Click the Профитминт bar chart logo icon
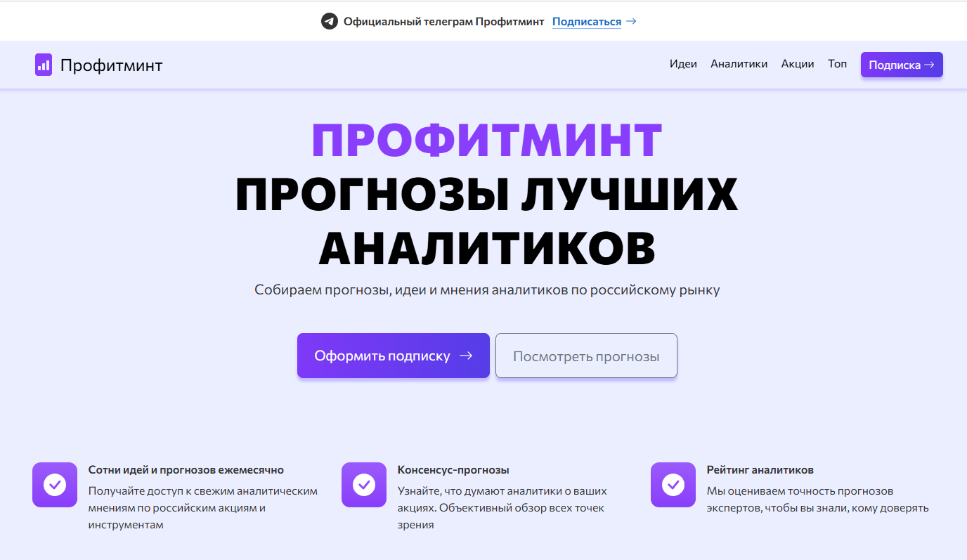967x560 pixels. pyautogui.click(x=44, y=65)
